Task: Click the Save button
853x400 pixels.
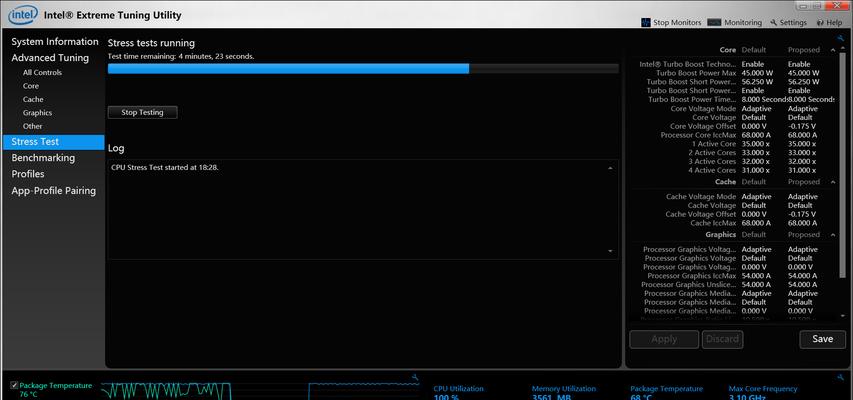Action: click(x=823, y=339)
